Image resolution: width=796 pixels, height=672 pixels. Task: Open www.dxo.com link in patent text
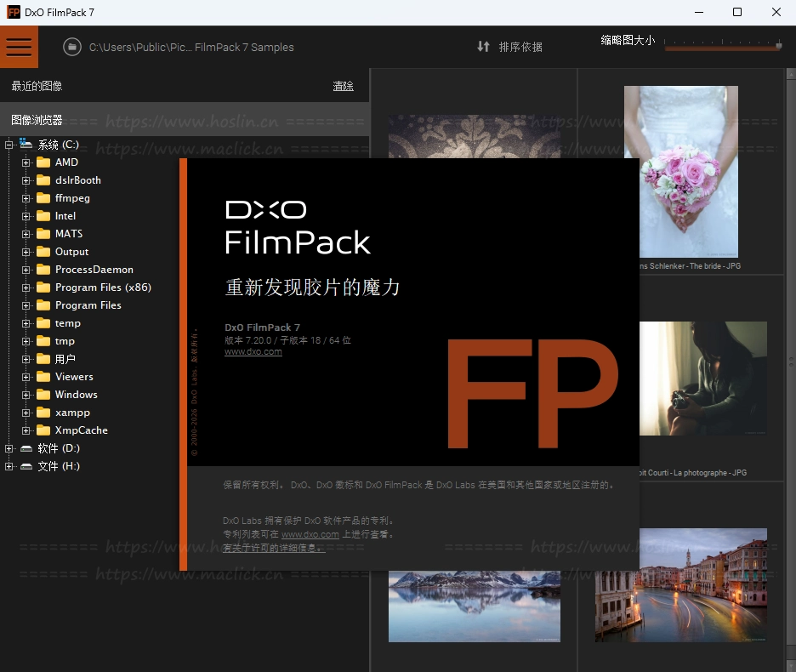pos(310,534)
